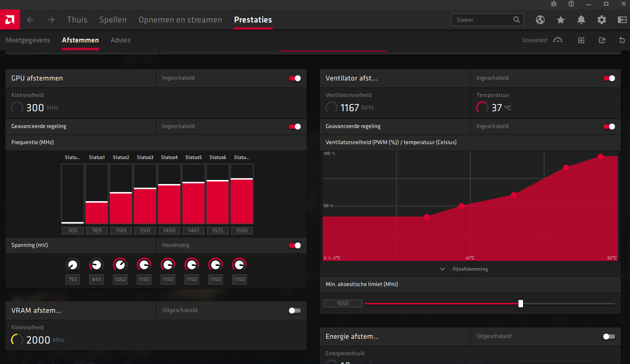Click the 843 voltage value field
This screenshot has width=630, height=364.
pyautogui.click(x=96, y=279)
